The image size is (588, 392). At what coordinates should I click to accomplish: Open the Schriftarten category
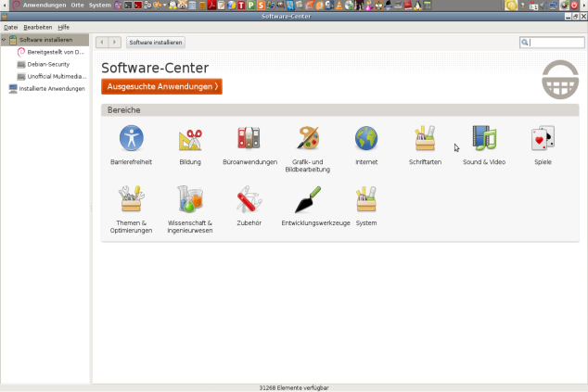(x=425, y=145)
